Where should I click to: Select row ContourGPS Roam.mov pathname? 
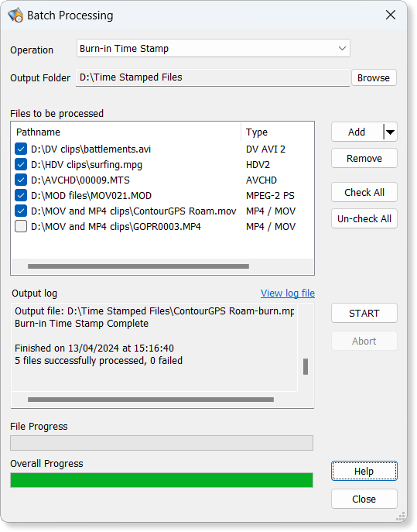point(133,211)
